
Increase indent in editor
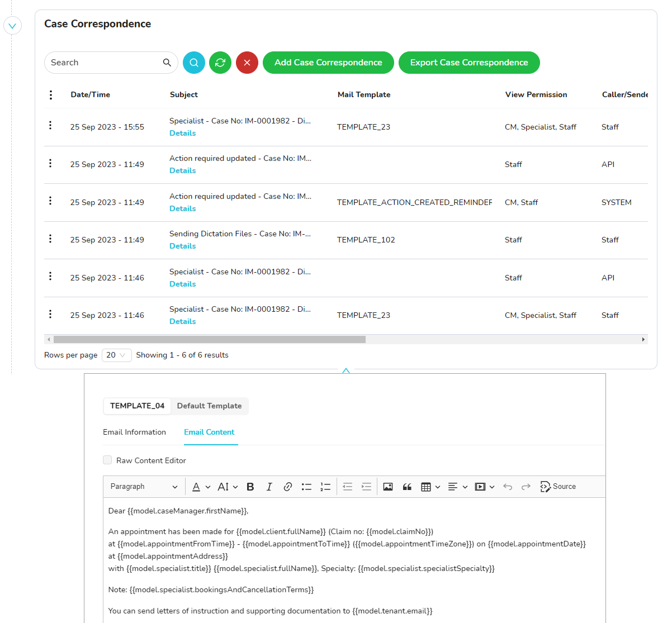click(x=366, y=487)
